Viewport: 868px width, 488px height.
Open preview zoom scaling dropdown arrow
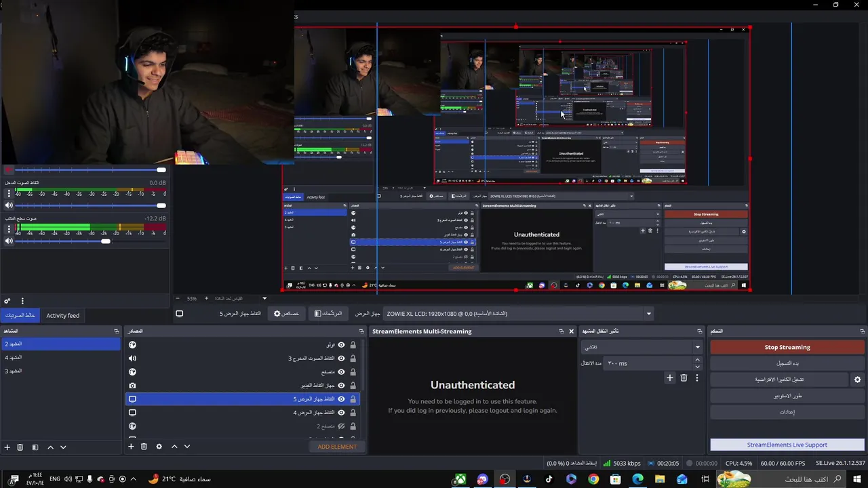(264, 298)
